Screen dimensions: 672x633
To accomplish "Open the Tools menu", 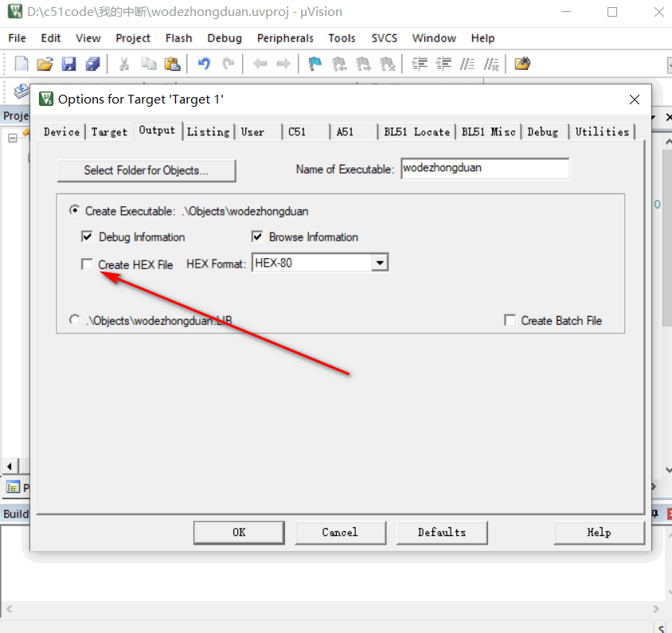I will (x=342, y=38).
